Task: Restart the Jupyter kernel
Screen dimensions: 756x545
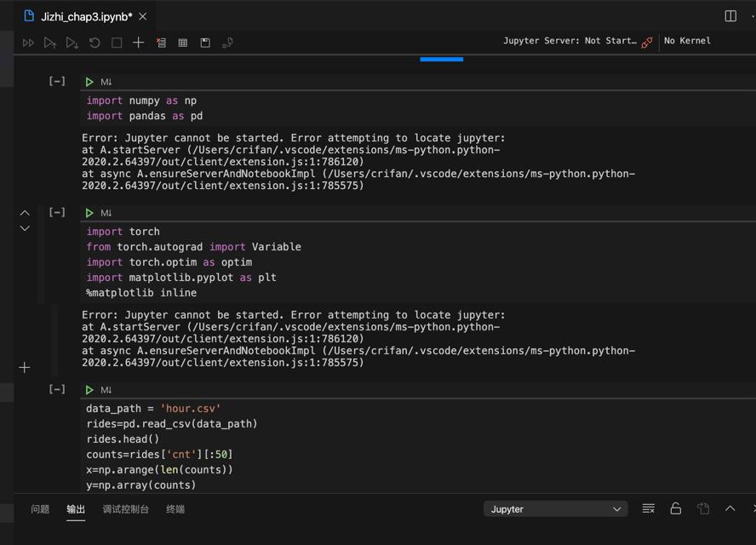Action: [x=94, y=43]
